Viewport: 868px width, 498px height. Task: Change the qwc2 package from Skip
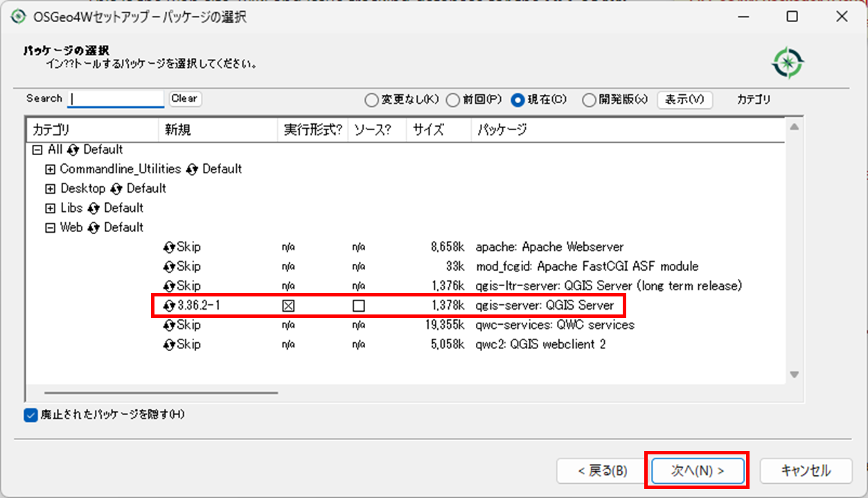coord(168,344)
